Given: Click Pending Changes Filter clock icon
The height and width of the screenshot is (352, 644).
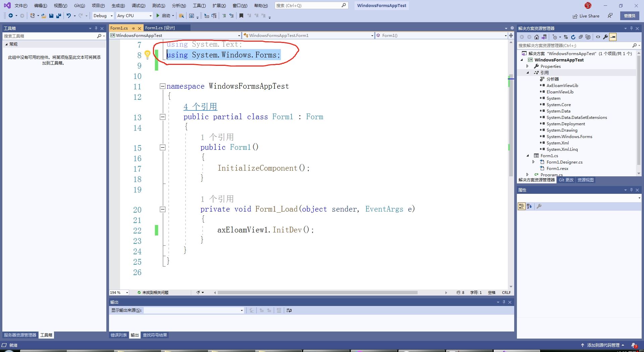Looking at the screenshot, I should click(x=555, y=37).
